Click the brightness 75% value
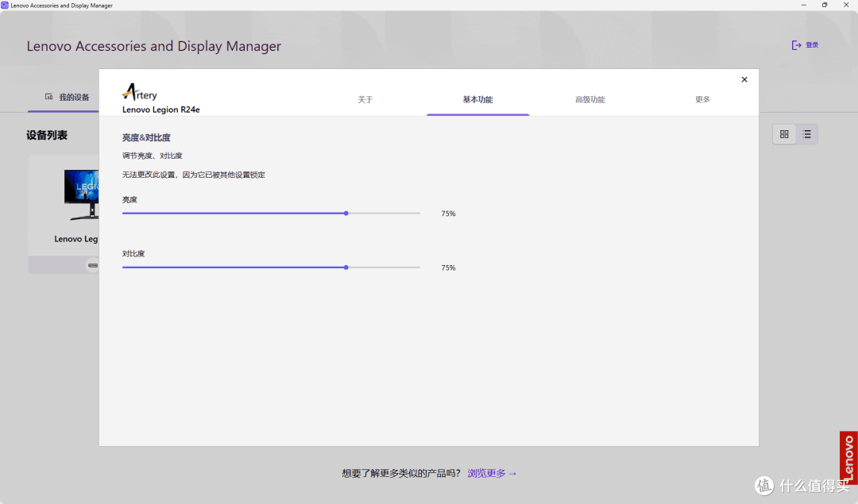The height and width of the screenshot is (504, 858). tap(448, 214)
